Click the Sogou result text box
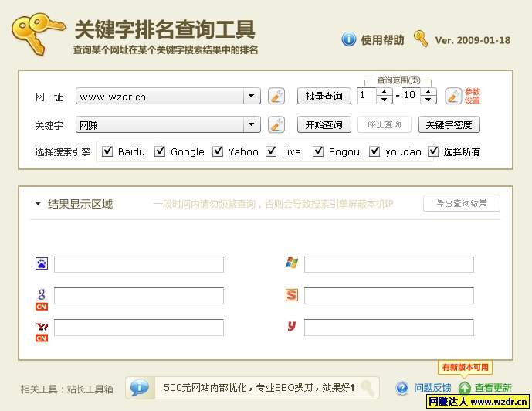Screen dimensions: 532x411 [389, 296]
